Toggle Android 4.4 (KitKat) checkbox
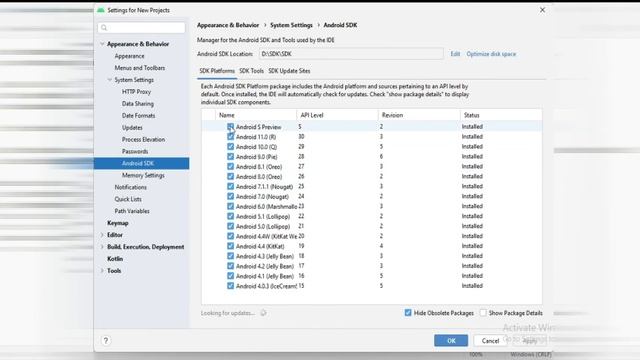The height and width of the screenshot is (360, 640). click(231, 246)
